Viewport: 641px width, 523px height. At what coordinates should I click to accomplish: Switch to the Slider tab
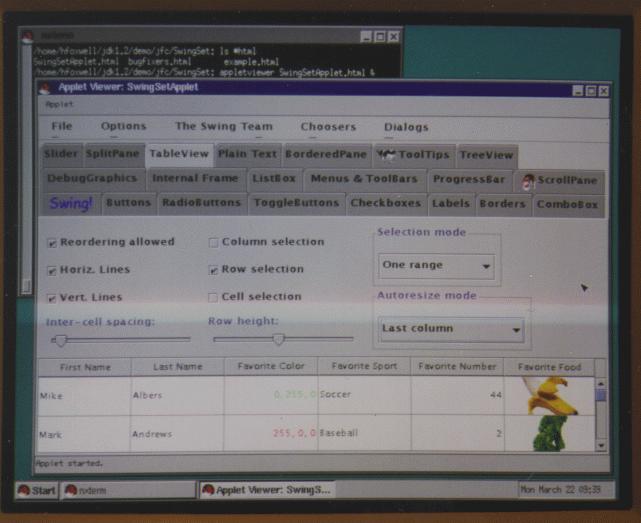click(x=61, y=155)
